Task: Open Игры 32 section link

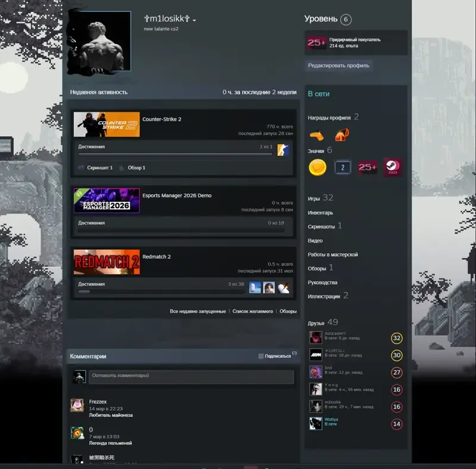Action: [x=320, y=198]
